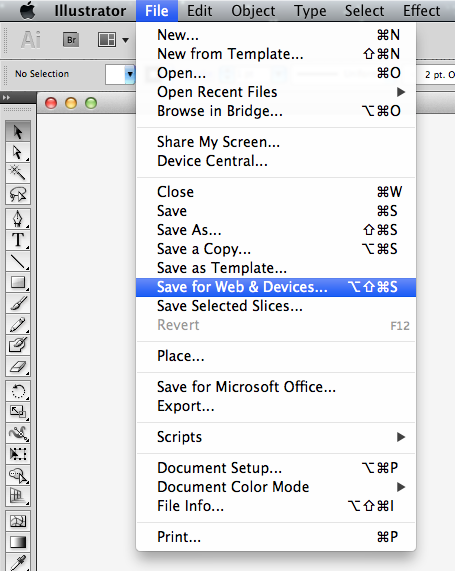The height and width of the screenshot is (571, 455).
Task: Open the Edit menu
Action: click(x=199, y=11)
